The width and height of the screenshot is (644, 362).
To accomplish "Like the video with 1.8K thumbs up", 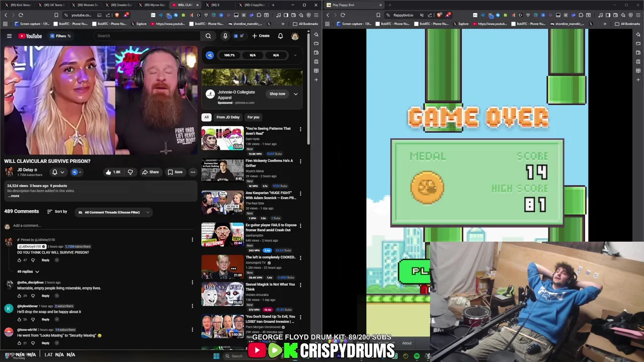I will (113, 172).
